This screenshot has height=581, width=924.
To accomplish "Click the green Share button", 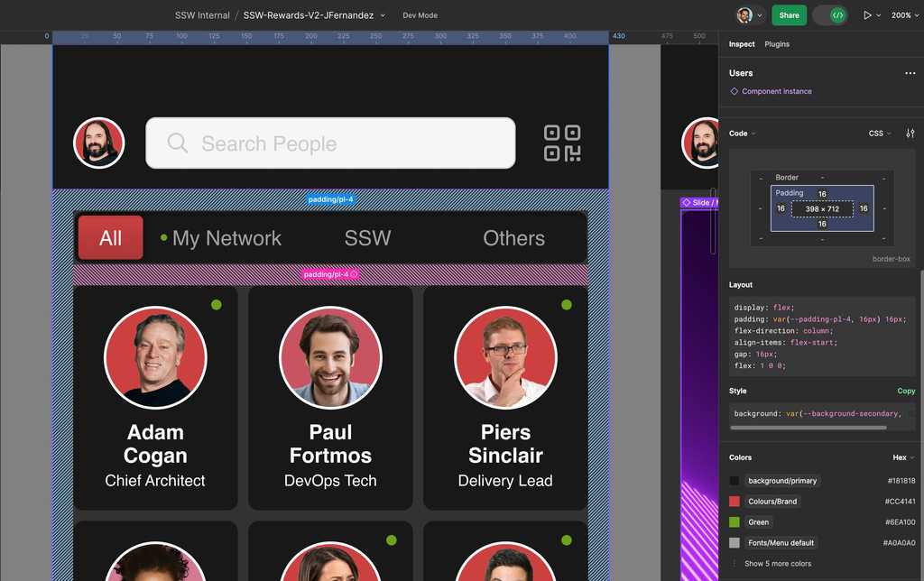I will (789, 15).
